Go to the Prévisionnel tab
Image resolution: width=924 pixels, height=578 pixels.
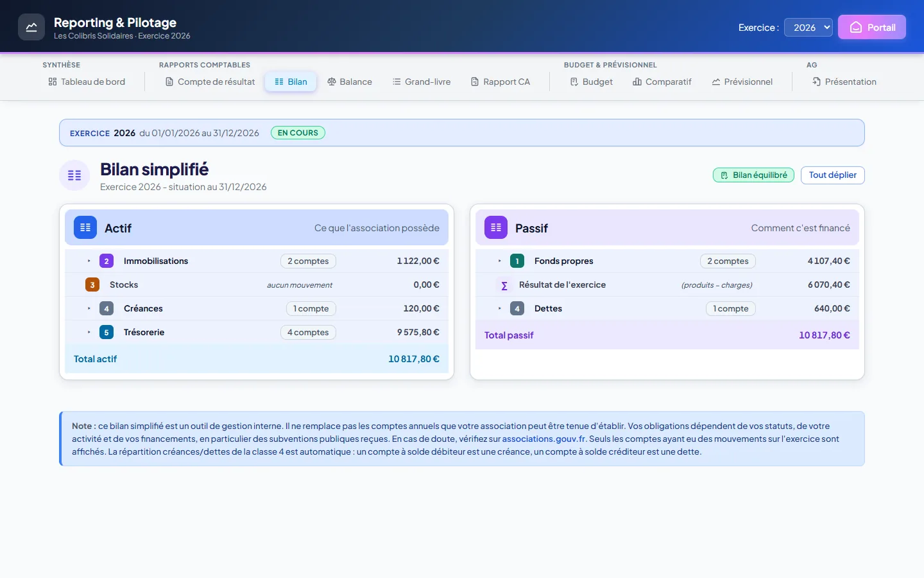tap(742, 82)
